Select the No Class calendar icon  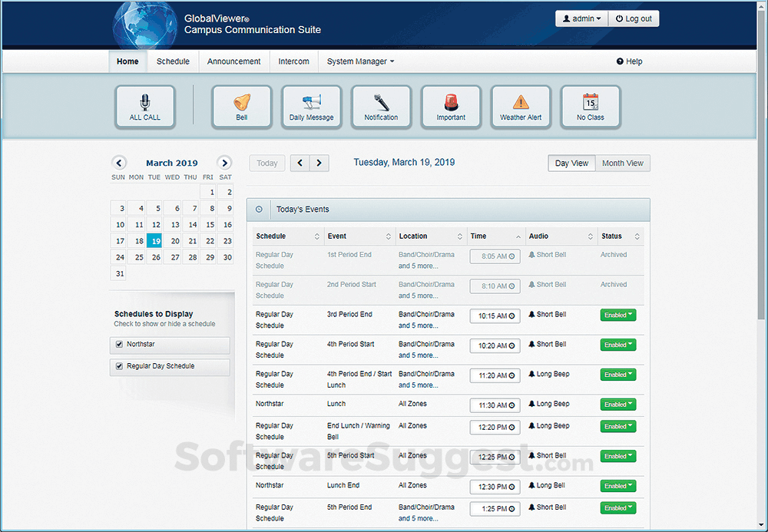point(590,102)
